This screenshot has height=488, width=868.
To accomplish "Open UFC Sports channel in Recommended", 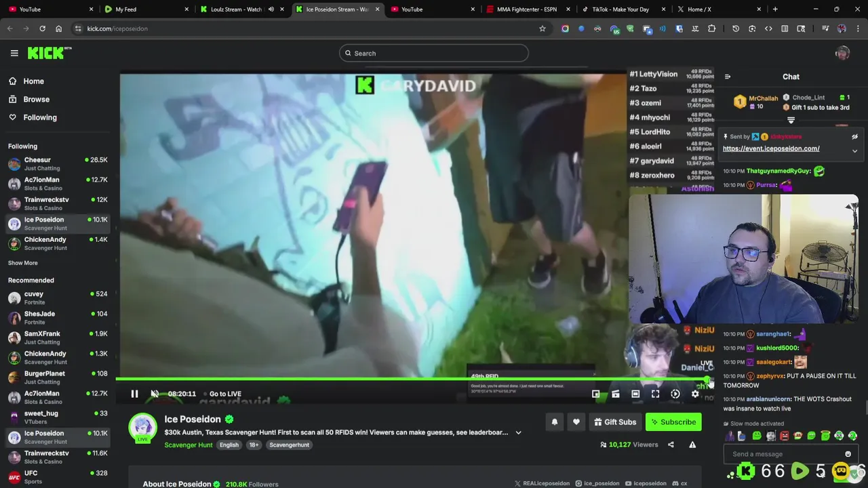I will 58,476.
